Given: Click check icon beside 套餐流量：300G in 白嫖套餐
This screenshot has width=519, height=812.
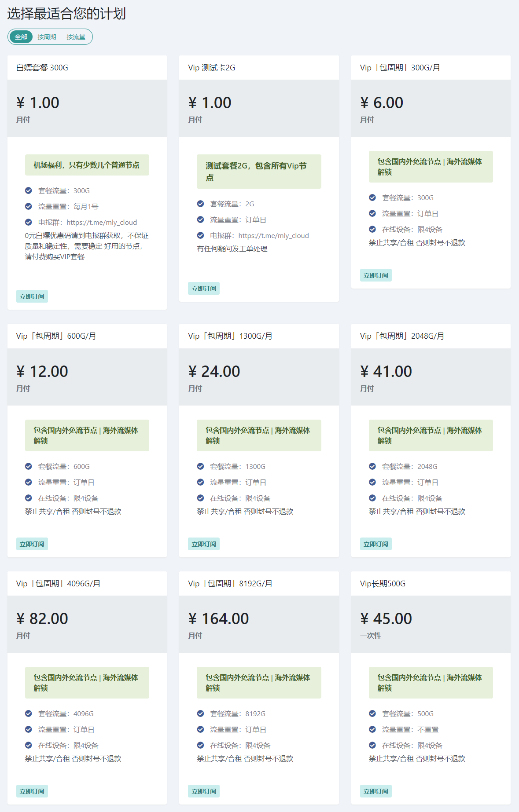Looking at the screenshot, I should pyautogui.click(x=29, y=190).
